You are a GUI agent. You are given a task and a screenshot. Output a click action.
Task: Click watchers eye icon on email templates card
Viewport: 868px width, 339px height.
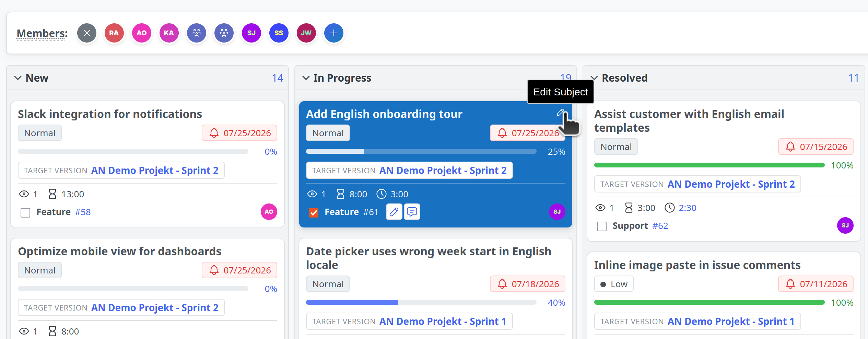[600, 208]
